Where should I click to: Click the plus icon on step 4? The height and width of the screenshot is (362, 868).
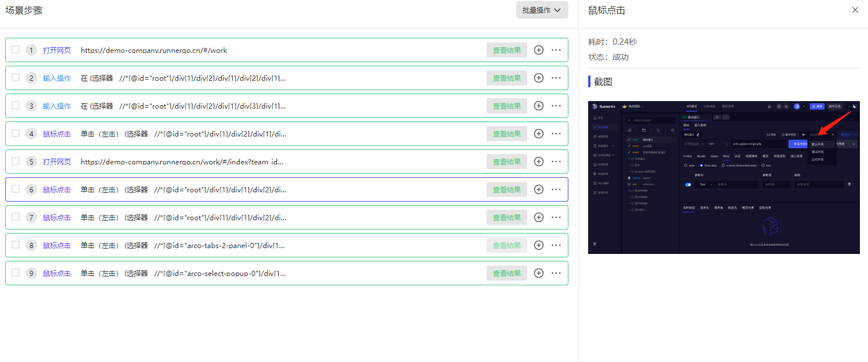point(539,134)
